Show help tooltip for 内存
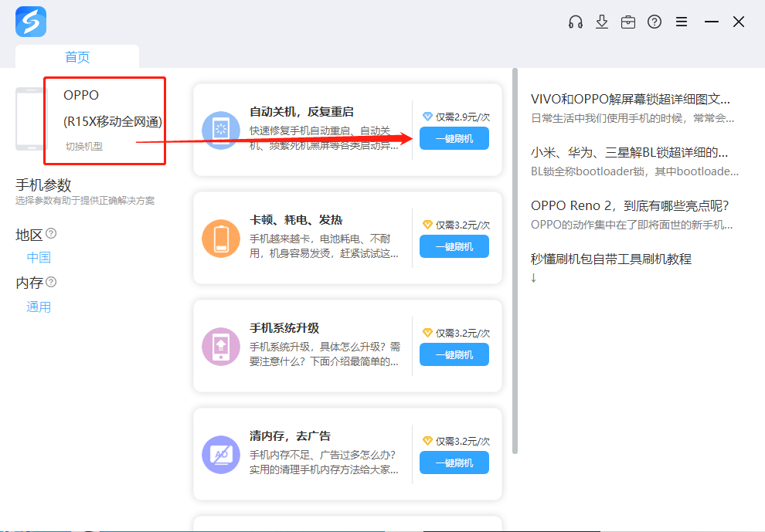The image size is (765, 532). coord(51,282)
